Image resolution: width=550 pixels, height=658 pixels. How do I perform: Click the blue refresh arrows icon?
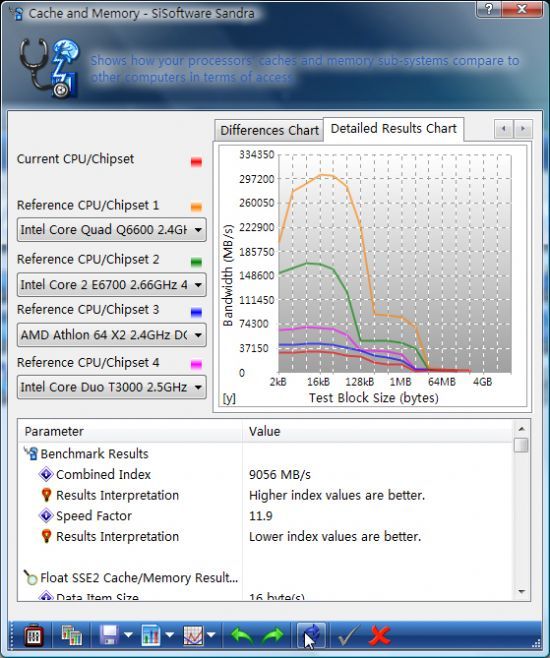click(311, 635)
